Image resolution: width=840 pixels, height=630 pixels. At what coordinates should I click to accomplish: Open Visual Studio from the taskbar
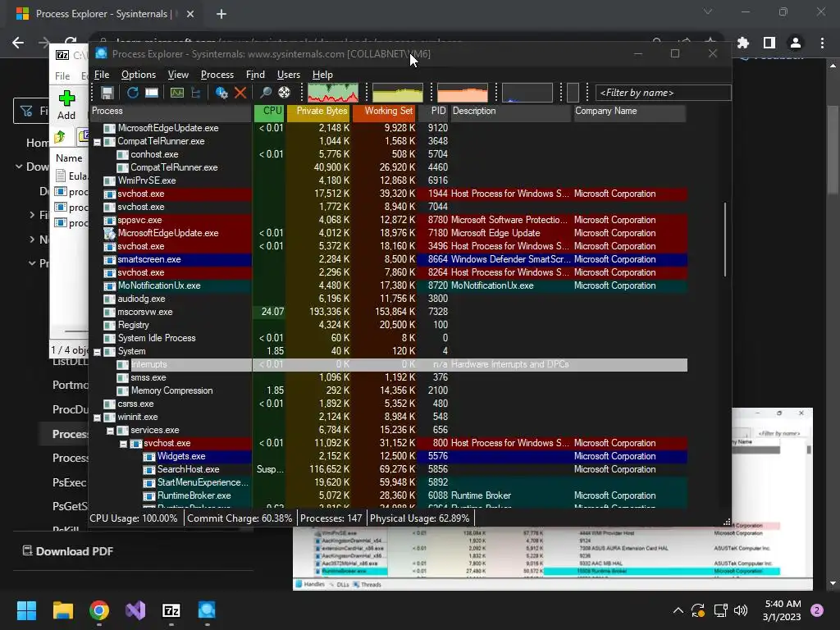(x=135, y=610)
